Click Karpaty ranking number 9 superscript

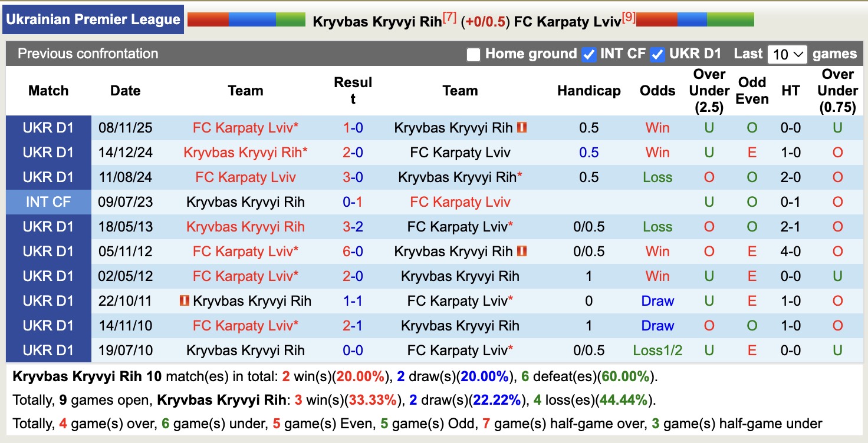[629, 18]
